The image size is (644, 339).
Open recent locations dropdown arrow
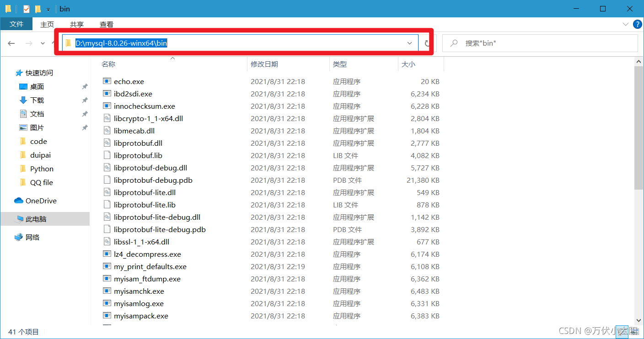coord(43,43)
